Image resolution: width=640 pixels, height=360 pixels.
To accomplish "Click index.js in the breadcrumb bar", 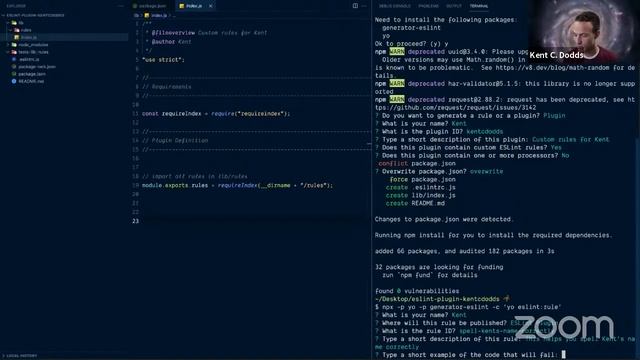I will [x=159, y=16].
